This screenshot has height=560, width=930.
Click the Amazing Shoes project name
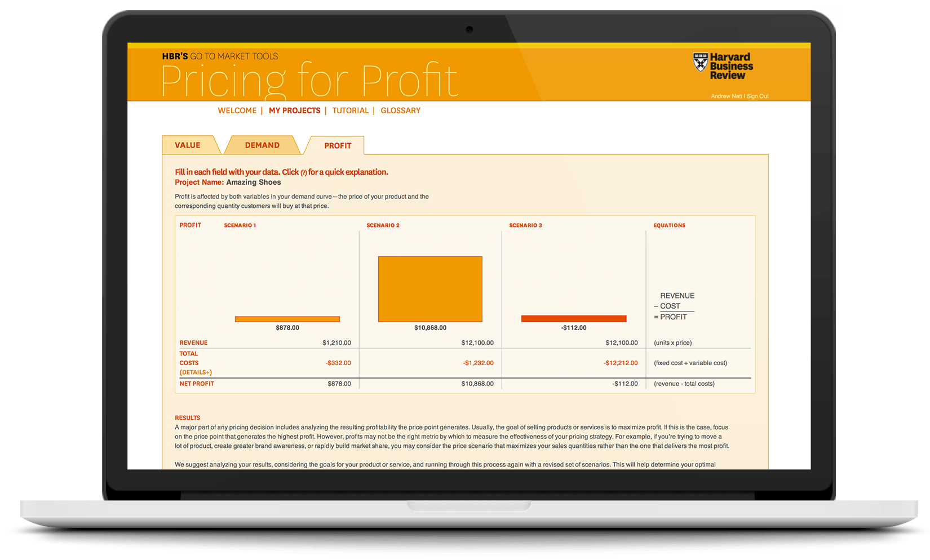pos(254,183)
